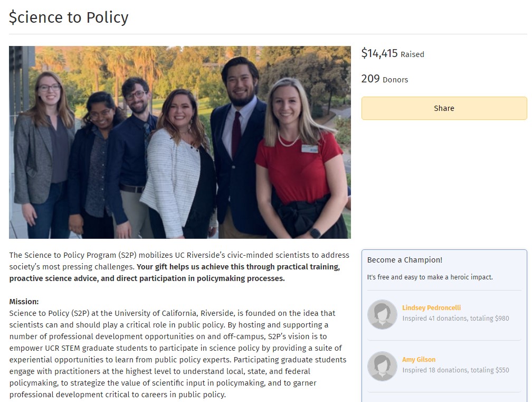The height and width of the screenshot is (402, 532).
Task: Click Amy Gilson's avatar icon
Action: [382, 366]
